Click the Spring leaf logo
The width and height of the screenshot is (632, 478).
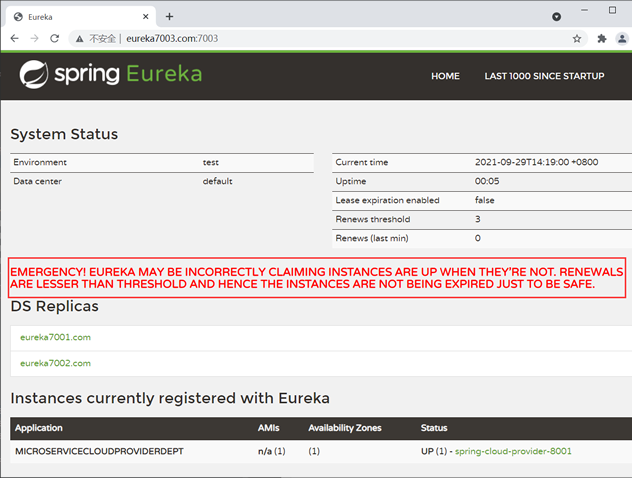tap(34, 74)
